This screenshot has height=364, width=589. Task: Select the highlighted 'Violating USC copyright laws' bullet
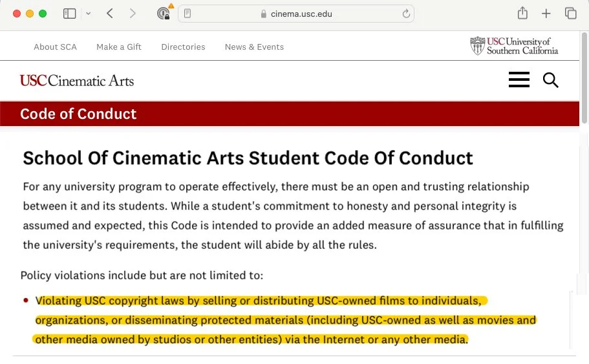286,320
